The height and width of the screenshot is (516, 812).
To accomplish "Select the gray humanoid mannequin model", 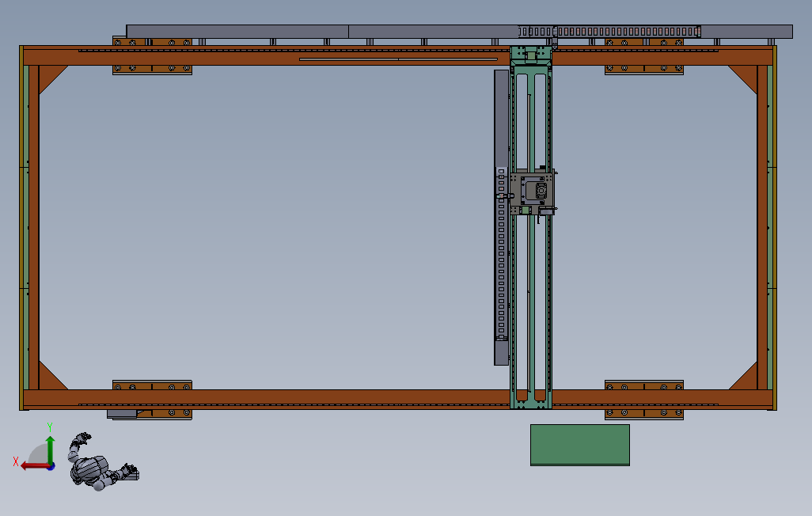I will pos(103,462).
